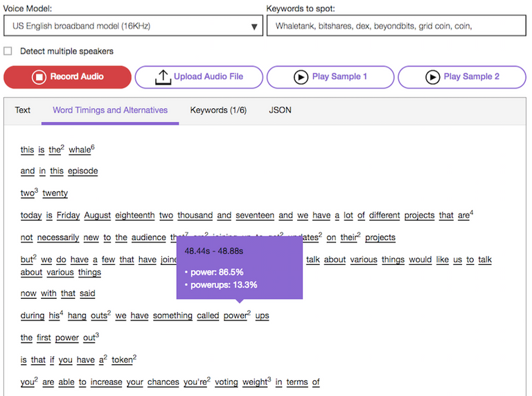Viewport: 532px width, 396px height.
Task: Click the word 'outs' with 2 alternatives
Action: point(100,316)
